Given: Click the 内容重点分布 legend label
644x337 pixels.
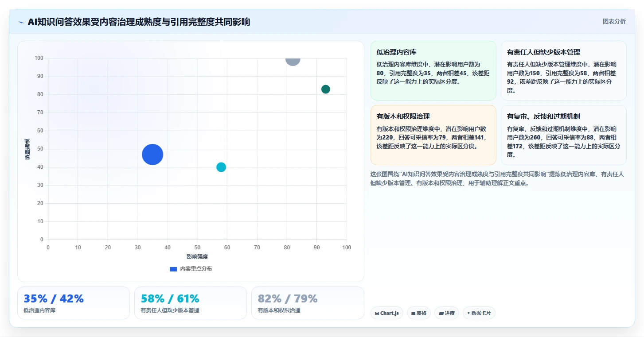Looking at the screenshot, I should click(x=196, y=269).
